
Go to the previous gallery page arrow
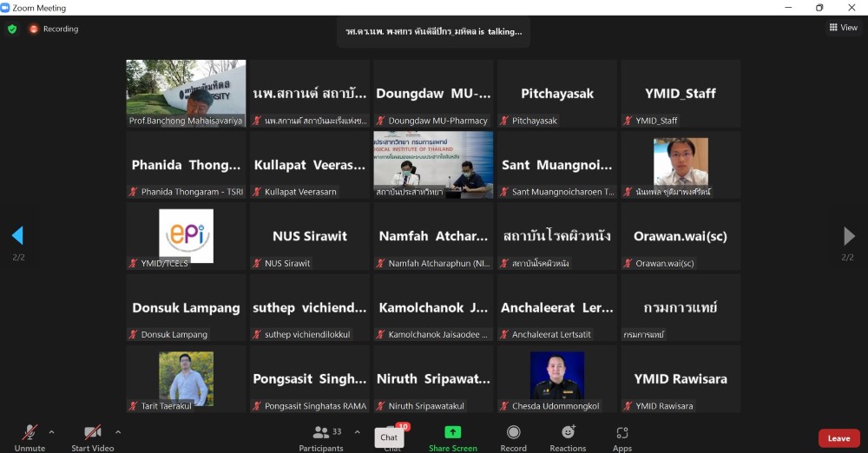17,236
